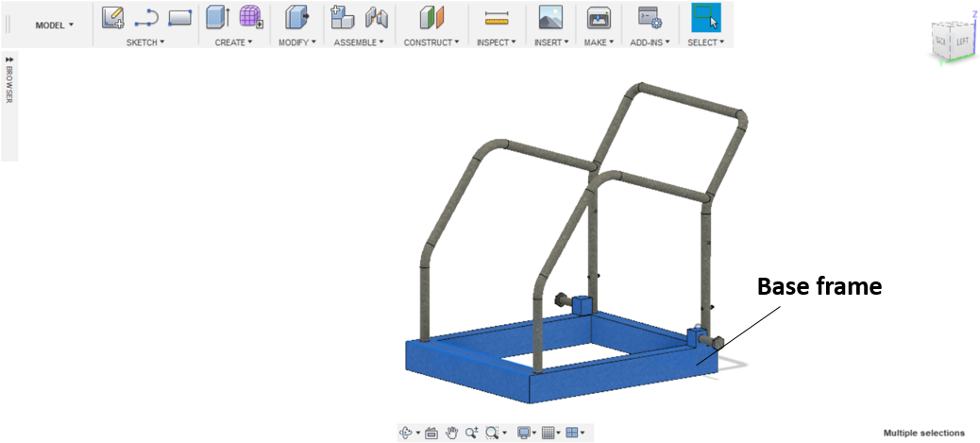Click the Measure ruler icon
This screenshot has width=980, height=443.
[497, 18]
